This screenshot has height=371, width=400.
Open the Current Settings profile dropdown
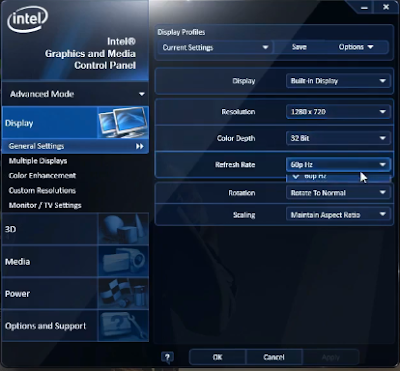point(216,47)
